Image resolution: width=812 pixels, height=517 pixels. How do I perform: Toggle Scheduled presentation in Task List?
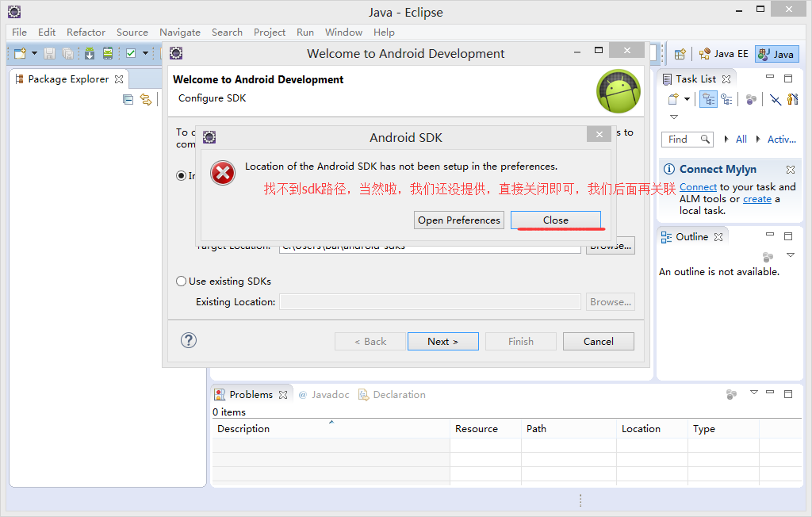click(726, 99)
